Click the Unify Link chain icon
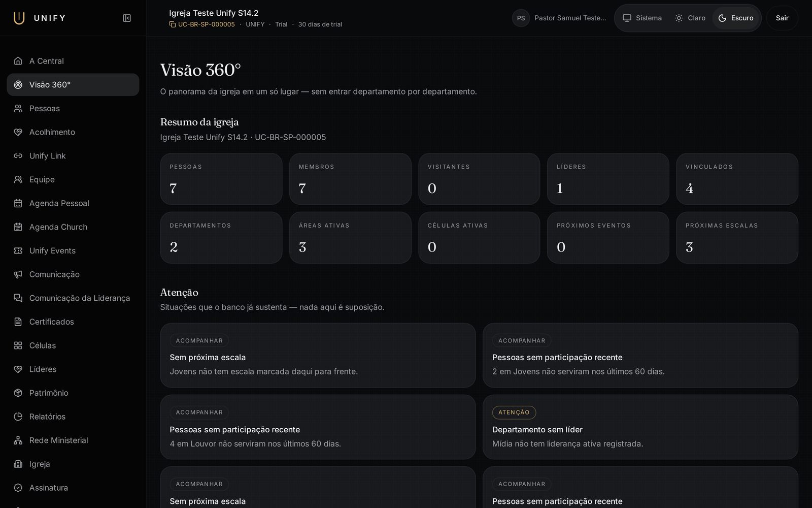 pyautogui.click(x=18, y=156)
